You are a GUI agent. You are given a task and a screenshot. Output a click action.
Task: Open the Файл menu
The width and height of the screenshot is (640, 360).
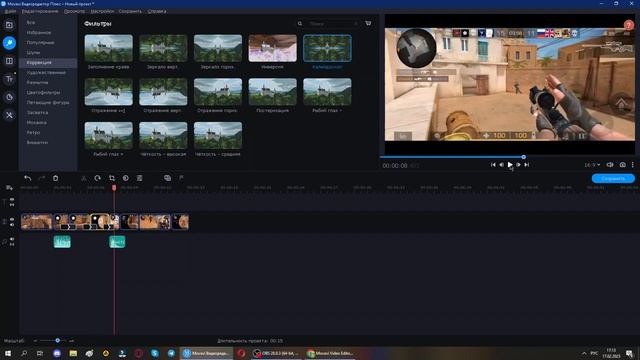[10, 11]
